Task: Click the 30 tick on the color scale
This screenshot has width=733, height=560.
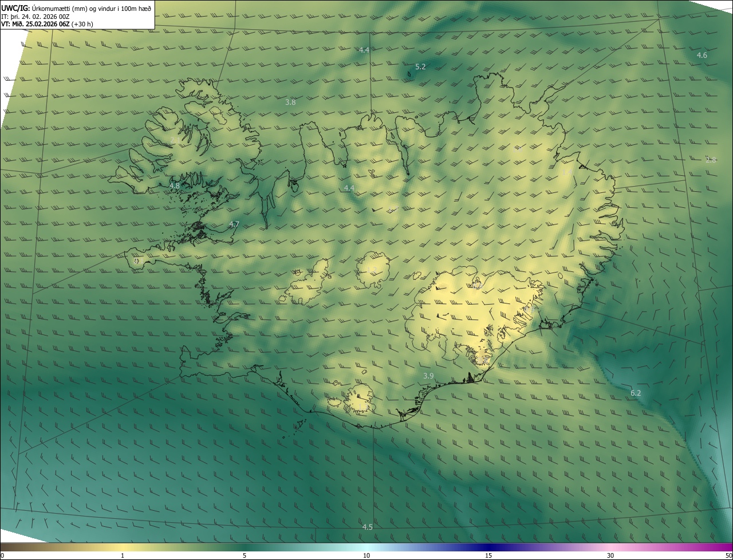Action: click(x=610, y=556)
